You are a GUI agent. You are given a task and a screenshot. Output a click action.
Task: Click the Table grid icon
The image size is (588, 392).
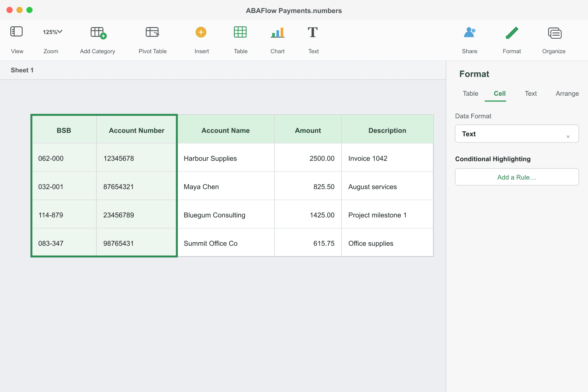click(x=240, y=32)
